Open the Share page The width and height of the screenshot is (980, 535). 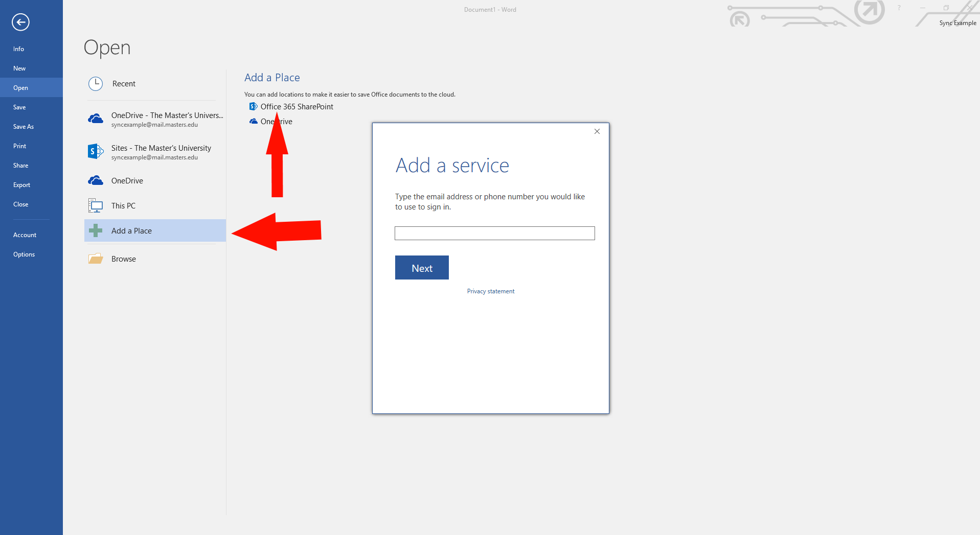[x=31, y=166]
